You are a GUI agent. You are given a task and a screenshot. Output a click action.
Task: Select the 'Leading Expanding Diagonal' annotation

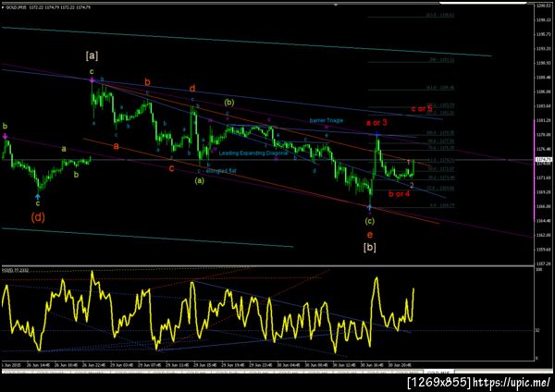click(253, 153)
